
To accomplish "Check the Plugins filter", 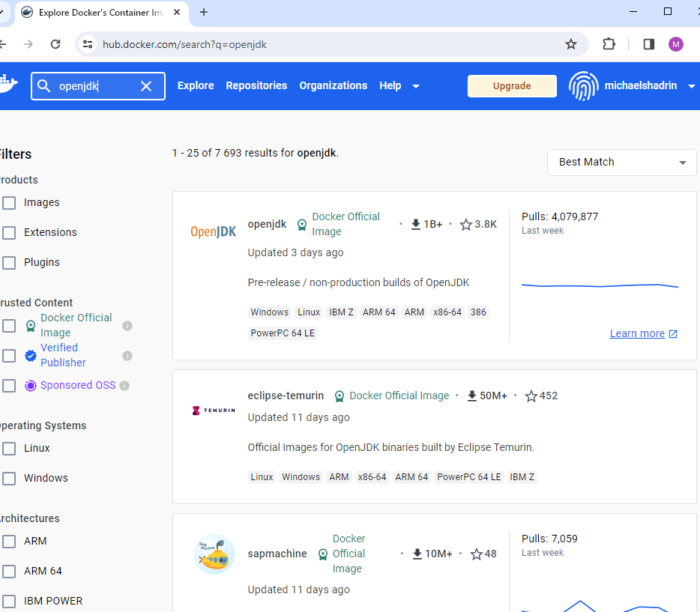I will pos(9,262).
